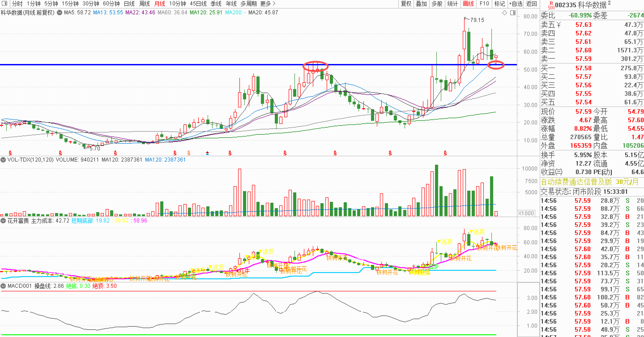
Task: Toggle the 画线 drawing tool button
Action: (468, 4)
